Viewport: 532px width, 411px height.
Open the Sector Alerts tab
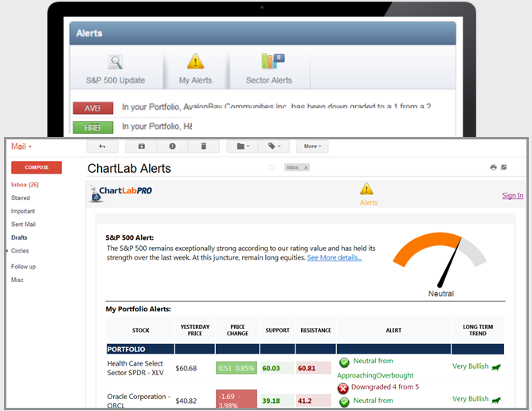pyautogui.click(x=269, y=68)
